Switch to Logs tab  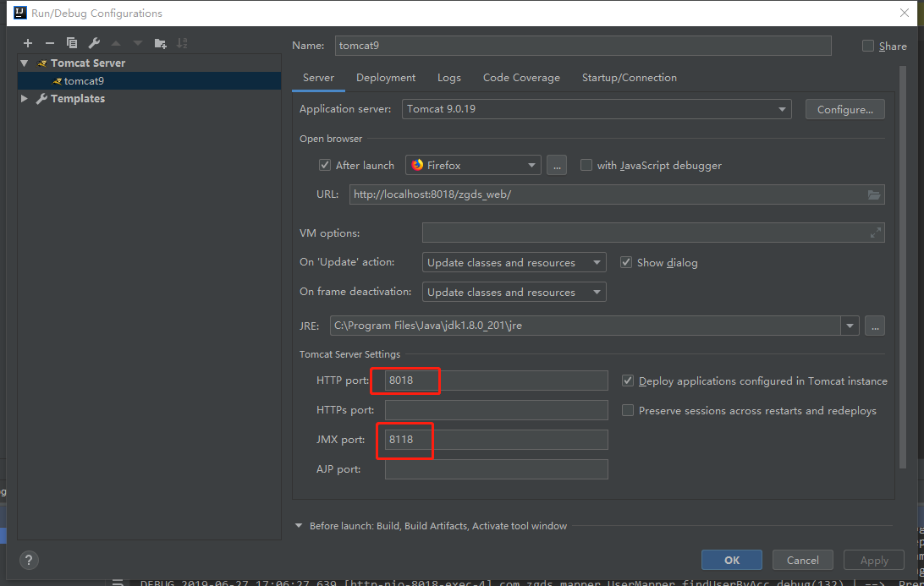pyautogui.click(x=449, y=78)
